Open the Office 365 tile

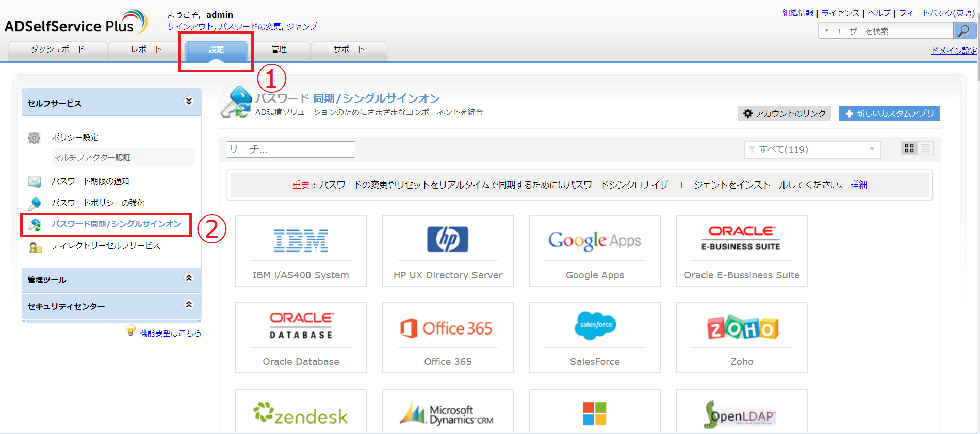[x=448, y=338]
